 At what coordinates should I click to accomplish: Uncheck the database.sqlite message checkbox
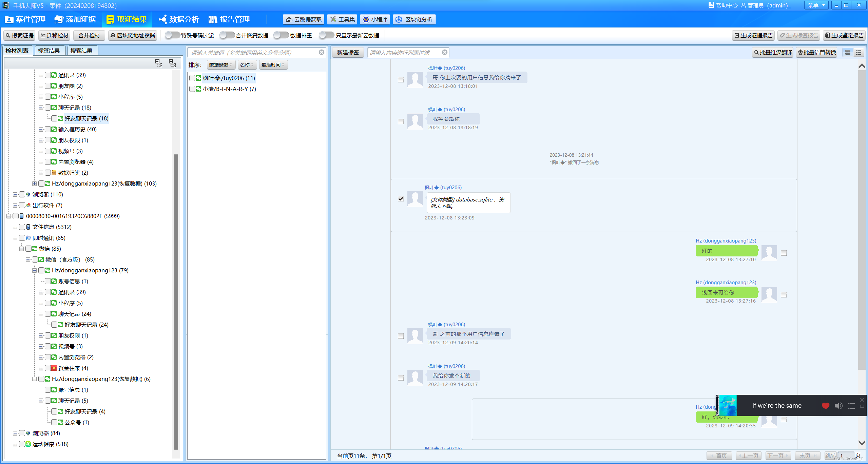point(401,199)
